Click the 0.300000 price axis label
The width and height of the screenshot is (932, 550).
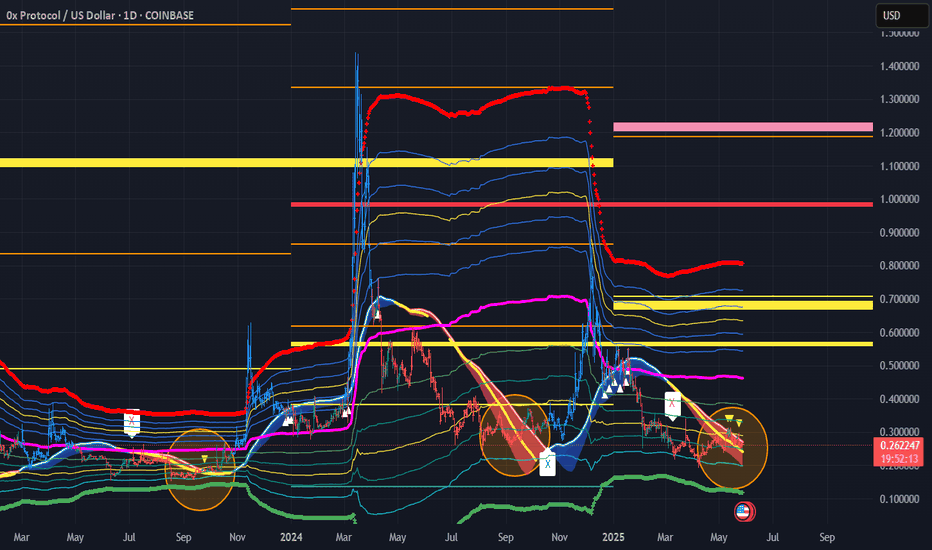(x=900, y=432)
